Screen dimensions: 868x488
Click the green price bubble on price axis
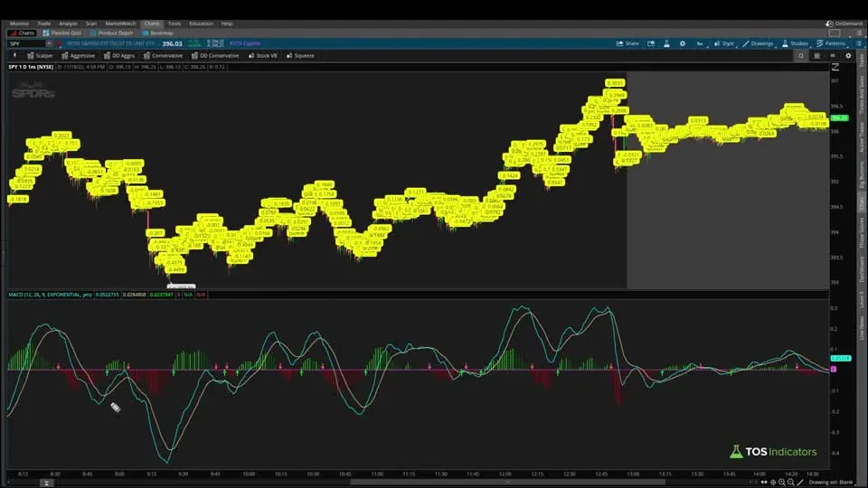pos(839,117)
